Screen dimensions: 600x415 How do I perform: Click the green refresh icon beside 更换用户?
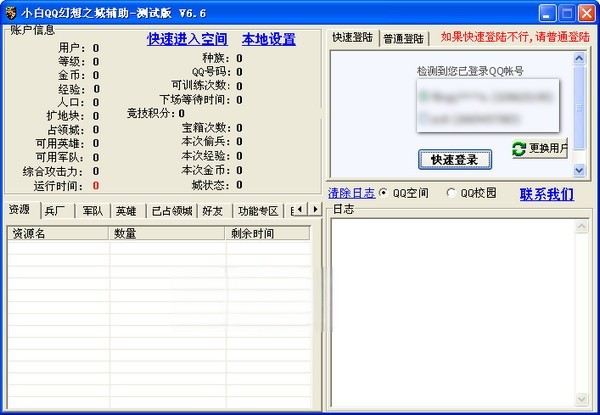click(519, 148)
